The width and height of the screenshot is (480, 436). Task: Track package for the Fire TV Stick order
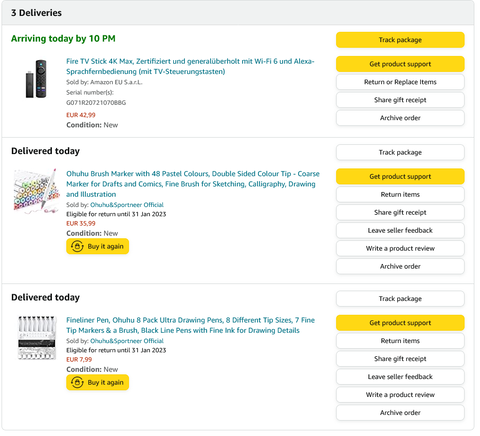pyautogui.click(x=400, y=40)
